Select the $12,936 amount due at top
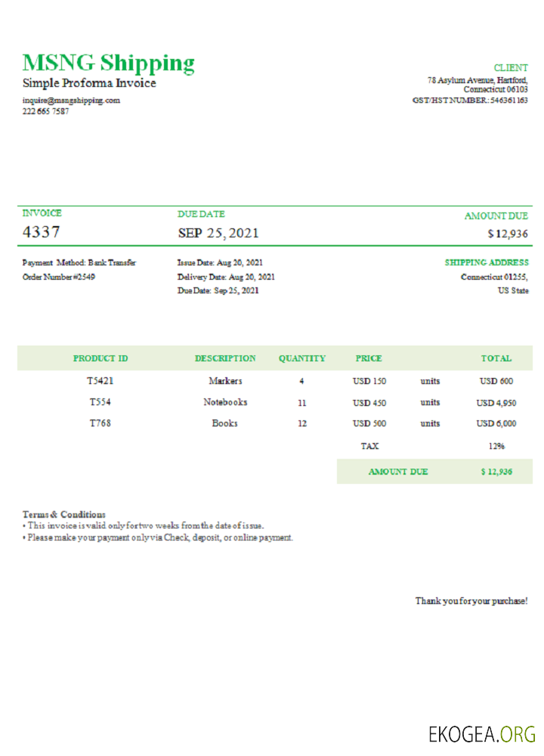 tap(508, 234)
